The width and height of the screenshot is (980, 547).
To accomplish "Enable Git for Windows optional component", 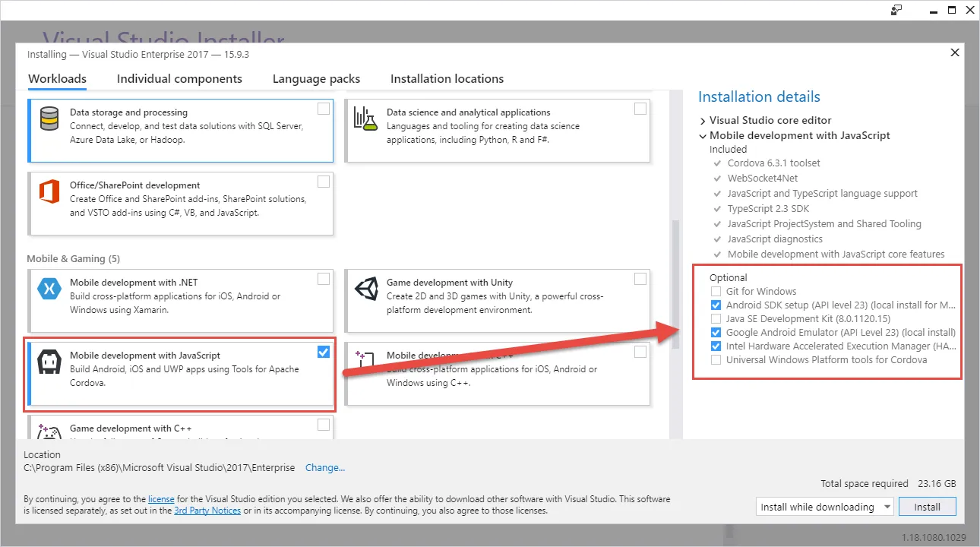I will point(716,292).
